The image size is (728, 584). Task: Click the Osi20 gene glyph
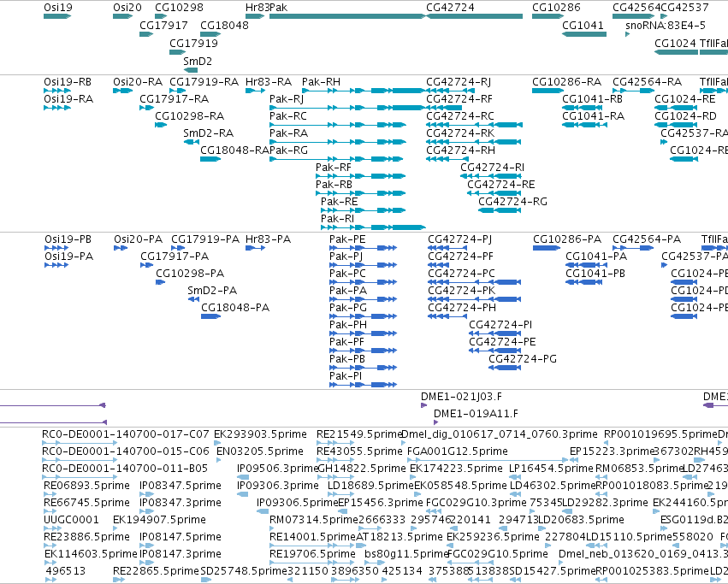click(x=122, y=16)
